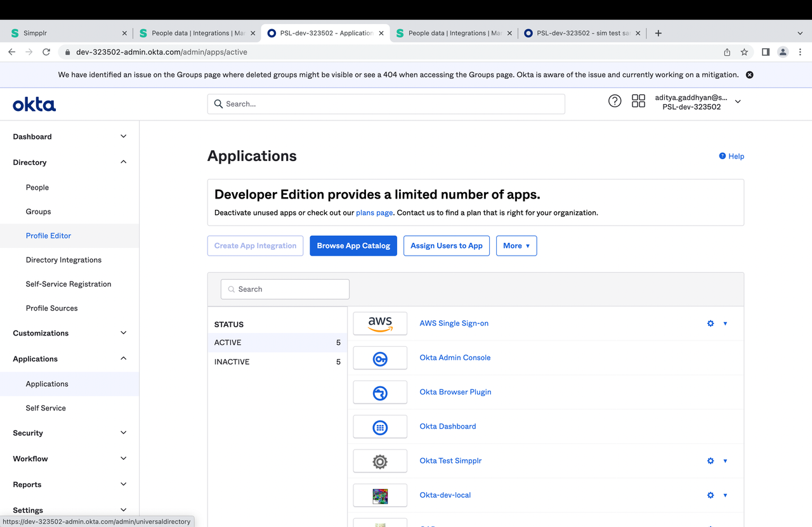Viewport: 812px width, 527px height.
Task: Click the Okta Admin Console key icon
Action: [380, 358]
